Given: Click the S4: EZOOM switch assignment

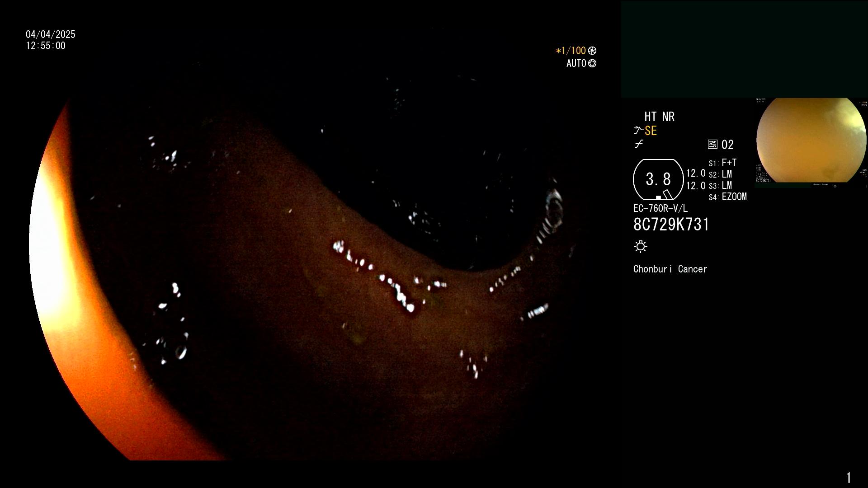Looking at the screenshot, I should pos(728,197).
